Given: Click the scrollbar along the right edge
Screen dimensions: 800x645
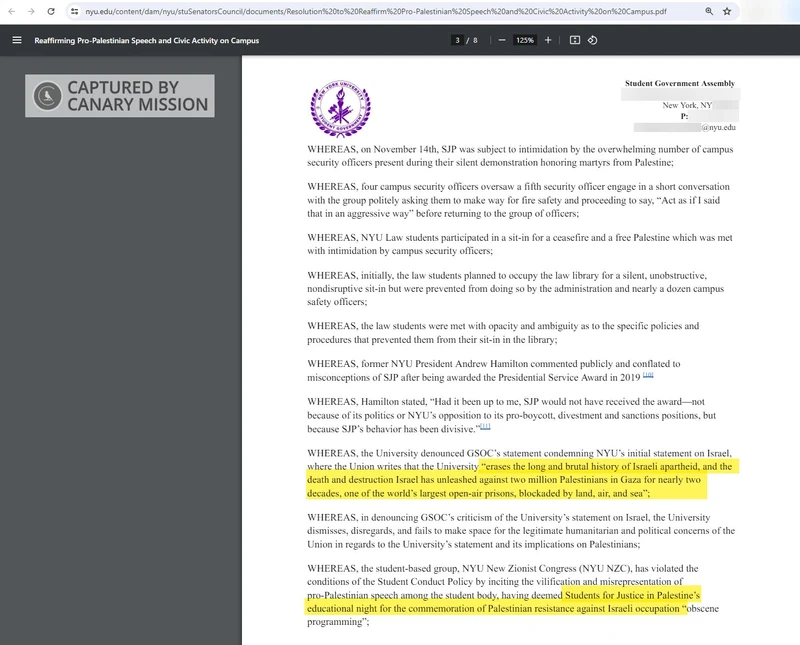Looking at the screenshot, I should 793,300.
